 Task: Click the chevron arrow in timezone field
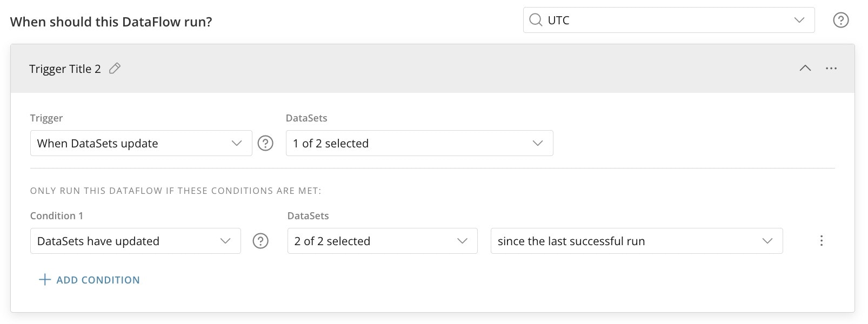pos(799,21)
